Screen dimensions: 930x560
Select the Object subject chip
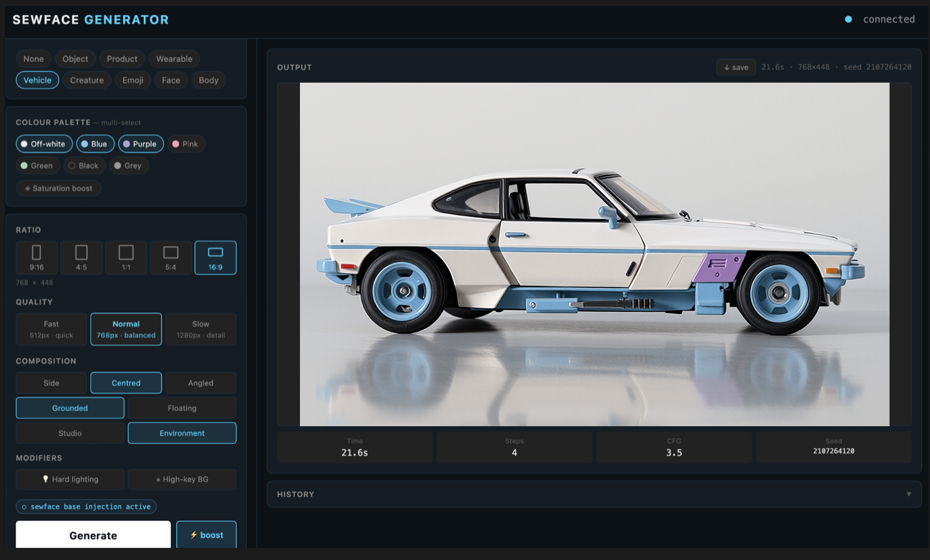(x=75, y=59)
